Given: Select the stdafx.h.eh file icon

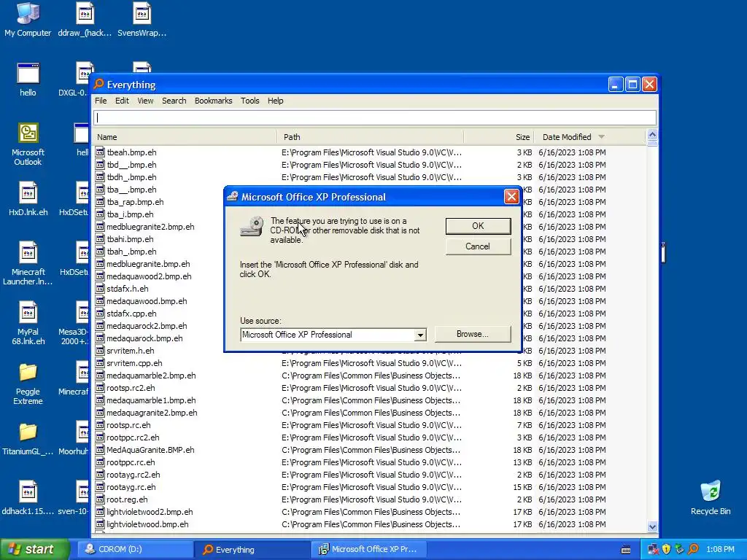Looking at the screenshot, I should coord(100,288).
